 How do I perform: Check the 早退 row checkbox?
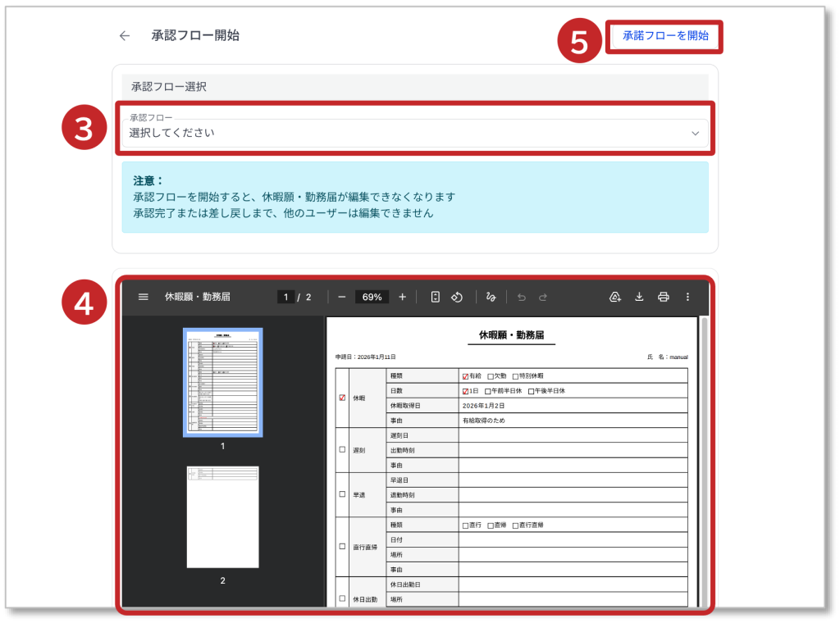click(342, 495)
